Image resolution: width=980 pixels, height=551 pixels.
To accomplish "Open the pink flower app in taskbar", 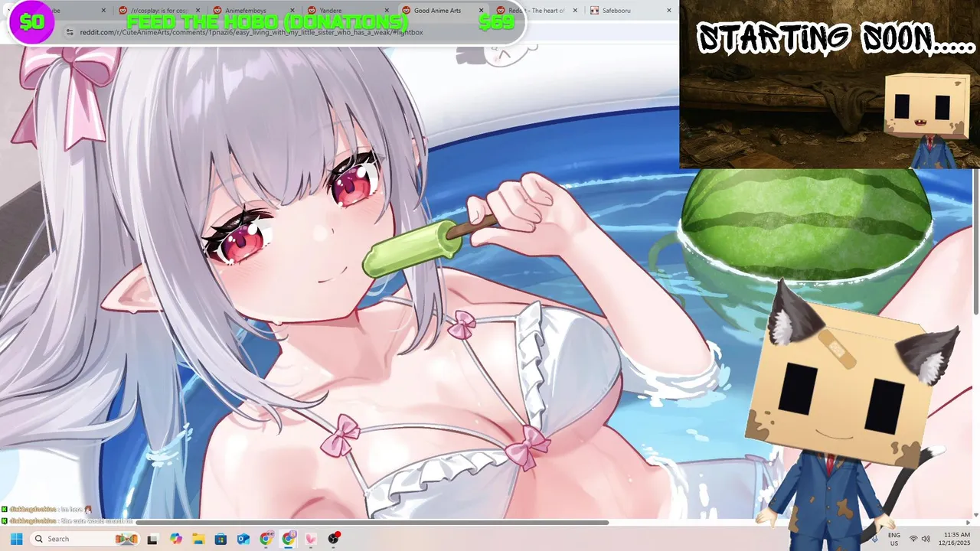I will (311, 539).
